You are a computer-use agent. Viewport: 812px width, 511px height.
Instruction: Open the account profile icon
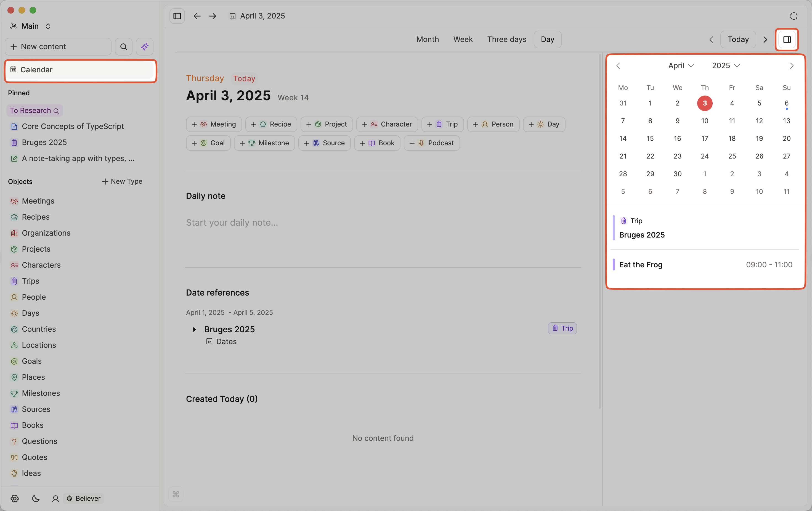(x=55, y=498)
